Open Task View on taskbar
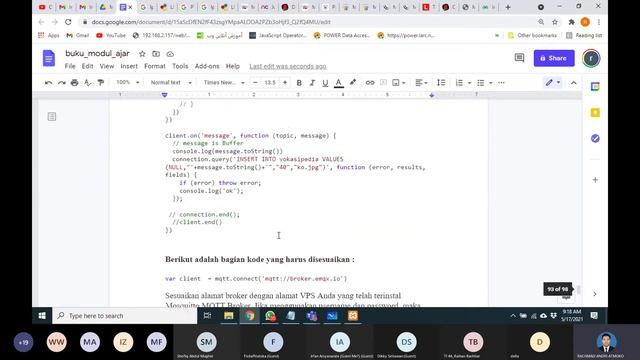Viewport: 640px width, 360px height. [207, 316]
